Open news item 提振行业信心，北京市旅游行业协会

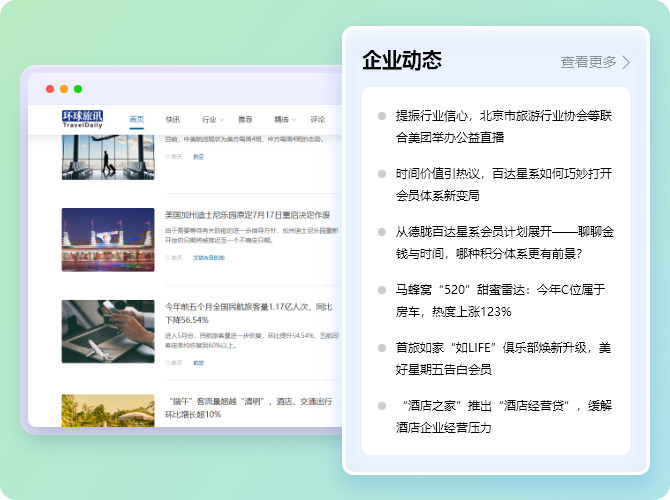point(504,126)
